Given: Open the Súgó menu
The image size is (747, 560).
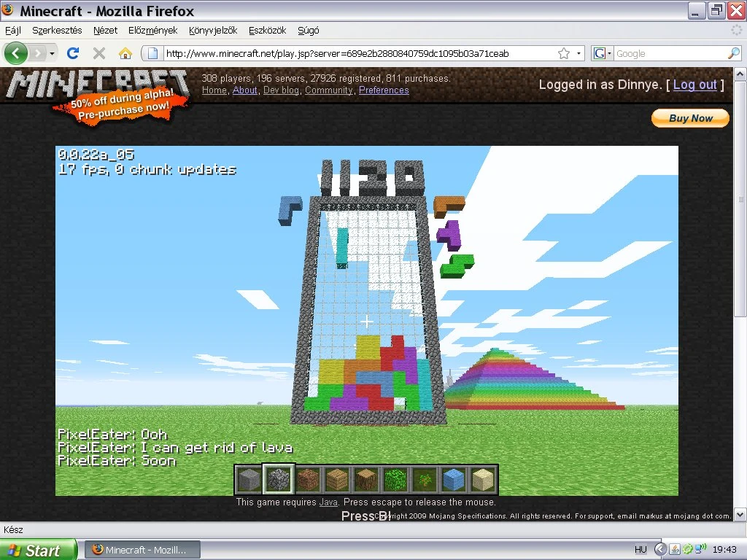Looking at the screenshot, I should pos(309,31).
